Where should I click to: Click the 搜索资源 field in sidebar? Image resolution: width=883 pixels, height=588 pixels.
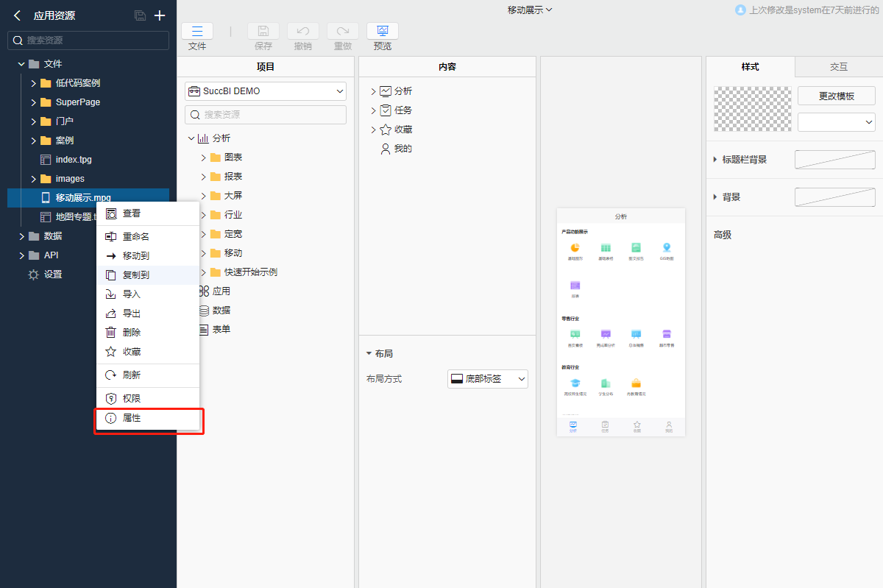coord(88,40)
